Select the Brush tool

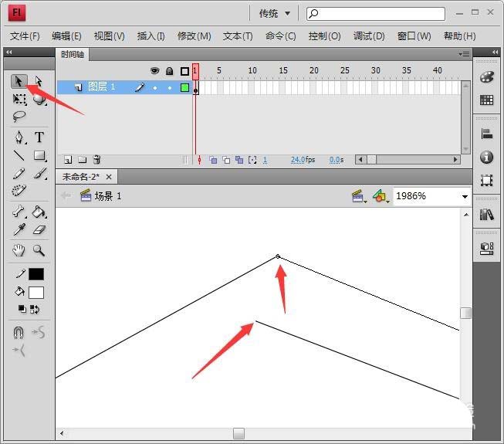pos(39,173)
